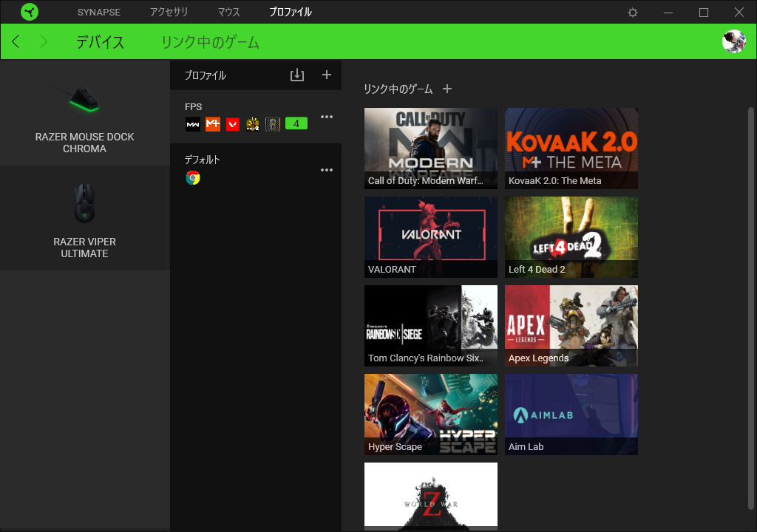Open the World War Z game tile

point(431,497)
